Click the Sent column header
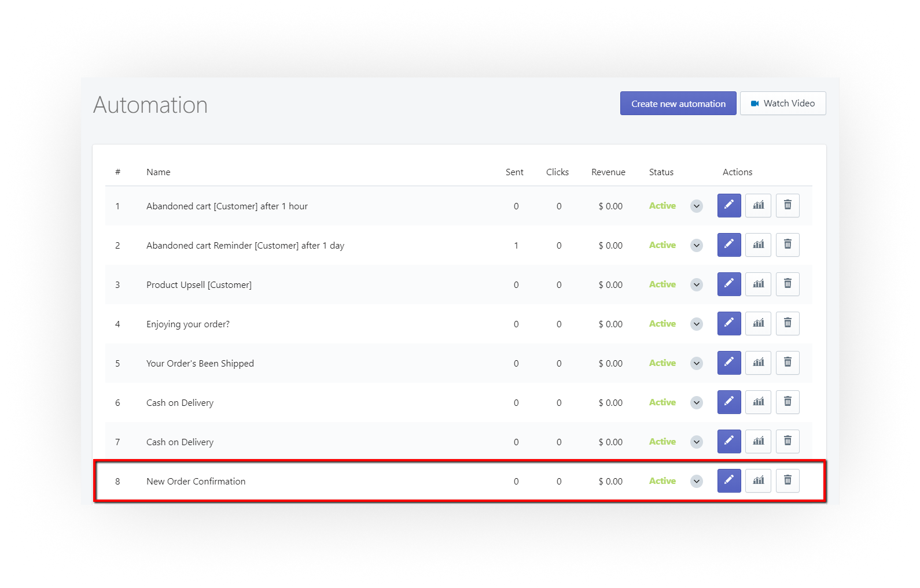This screenshot has width=920, height=588. (514, 172)
